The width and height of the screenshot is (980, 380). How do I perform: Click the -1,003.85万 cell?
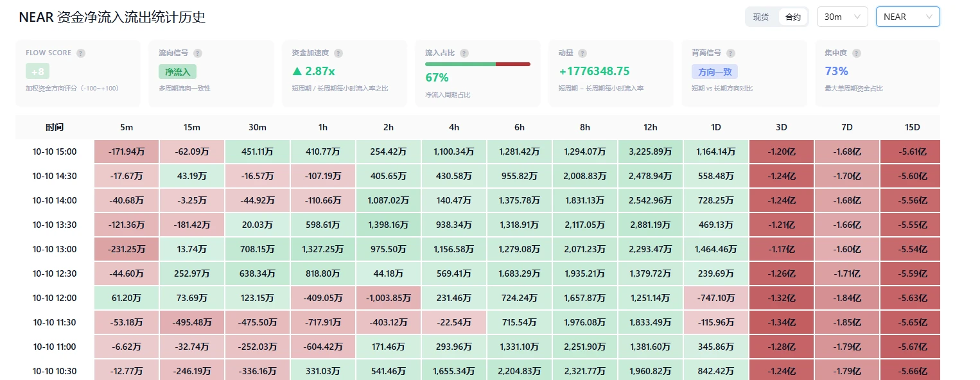click(x=389, y=298)
